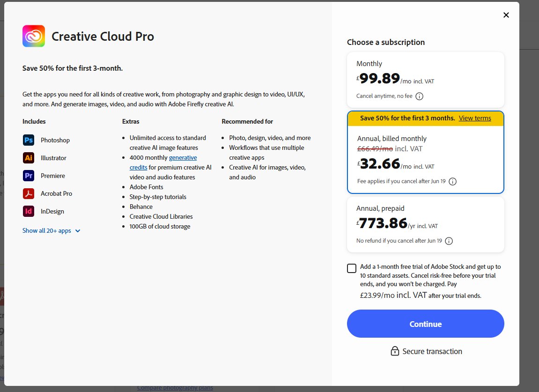Click the InDesign app icon

pyautogui.click(x=29, y=211)
